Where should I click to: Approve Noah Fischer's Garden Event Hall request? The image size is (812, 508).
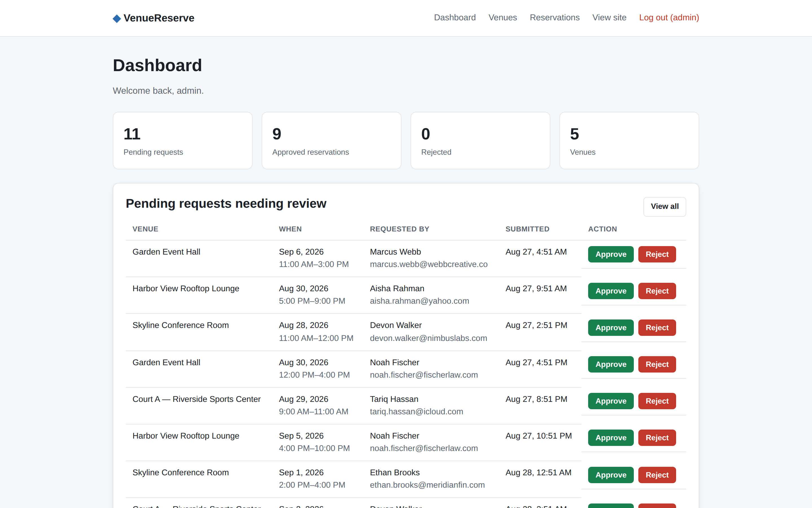tap(611, 364)
